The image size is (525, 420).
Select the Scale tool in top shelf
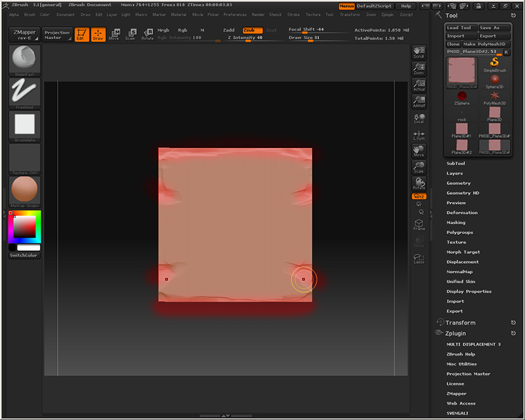tap(130, 35)
